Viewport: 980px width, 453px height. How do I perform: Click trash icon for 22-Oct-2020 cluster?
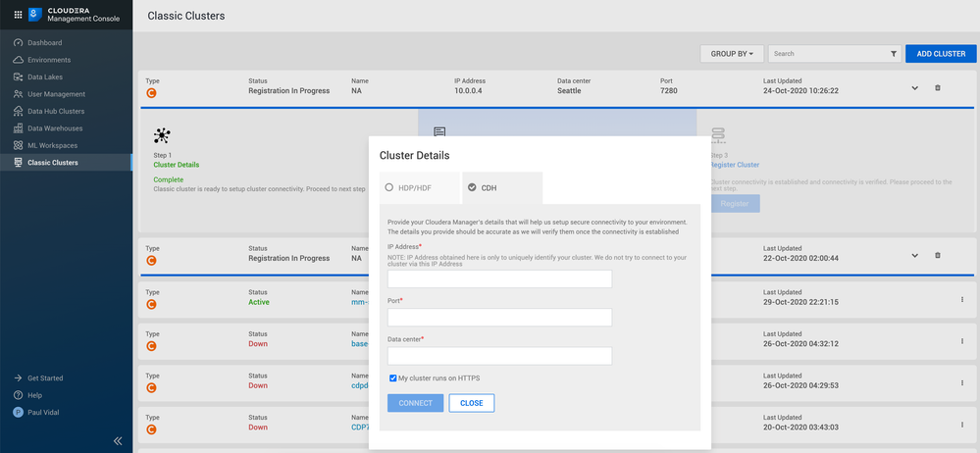[937, 255]
